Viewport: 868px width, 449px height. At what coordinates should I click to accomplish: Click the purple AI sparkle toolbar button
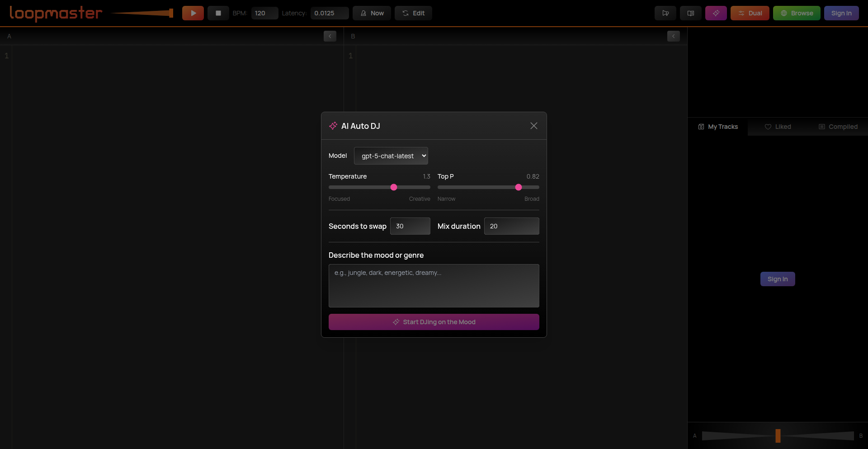(x=716, y=13)
